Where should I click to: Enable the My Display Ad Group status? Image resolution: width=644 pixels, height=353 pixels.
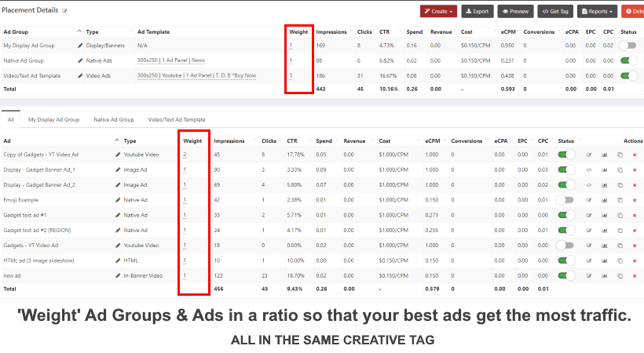[x=628, y=45]
